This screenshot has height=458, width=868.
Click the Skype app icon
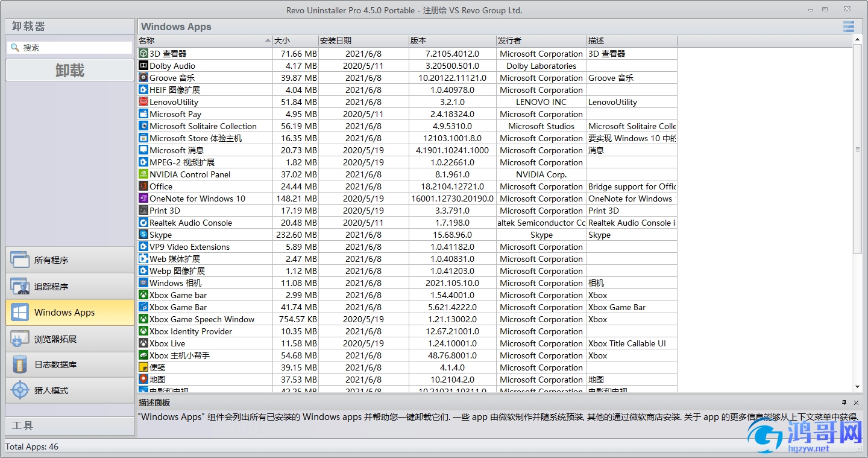143,235
